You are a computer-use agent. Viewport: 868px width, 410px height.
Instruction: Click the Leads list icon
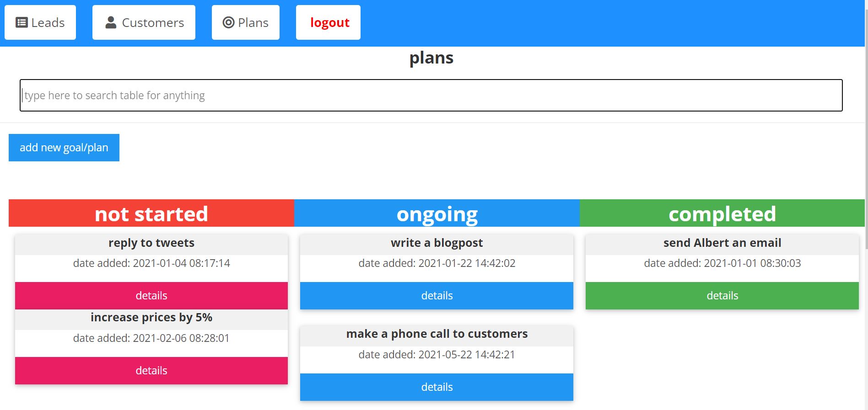(x=22, y=22)
